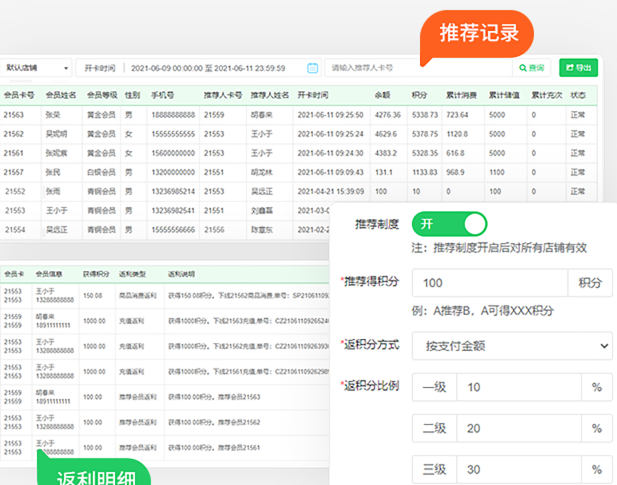This screenshot has height=485, width=617.
Task: Click the 一级 ratio input field
Action: pyautogui.click(x=517, y=387)
